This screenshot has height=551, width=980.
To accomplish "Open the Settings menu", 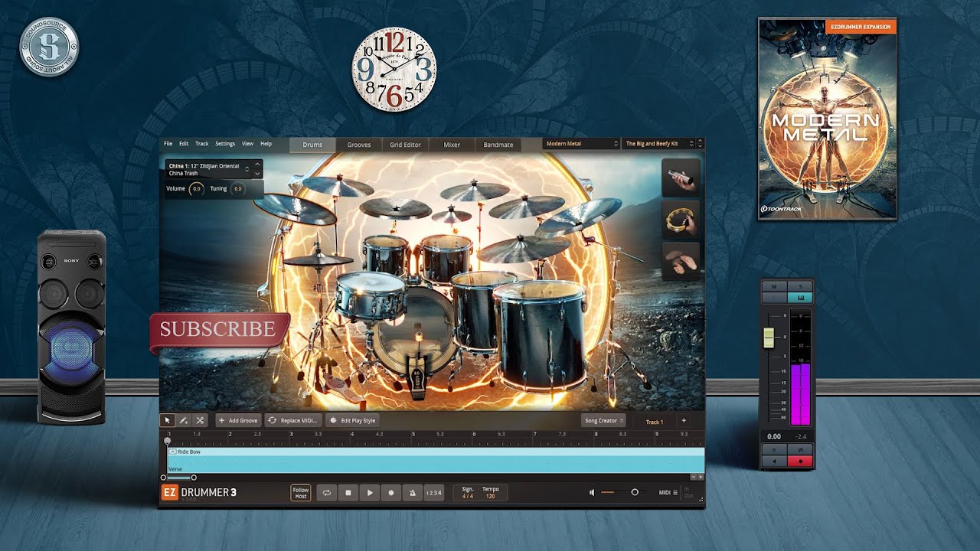I will pos(225,144).
